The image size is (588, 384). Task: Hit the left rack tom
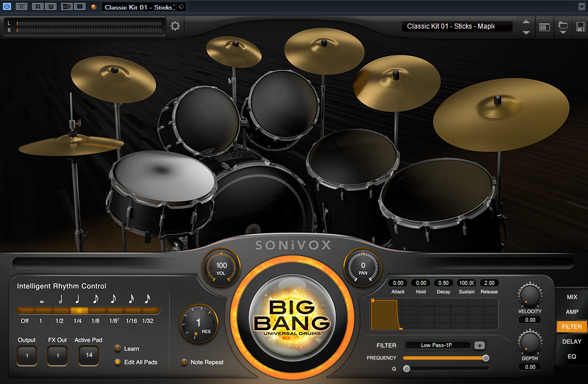point(206,119)
